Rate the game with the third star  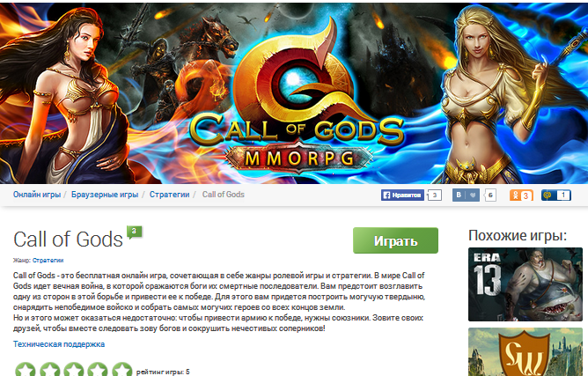74,369
